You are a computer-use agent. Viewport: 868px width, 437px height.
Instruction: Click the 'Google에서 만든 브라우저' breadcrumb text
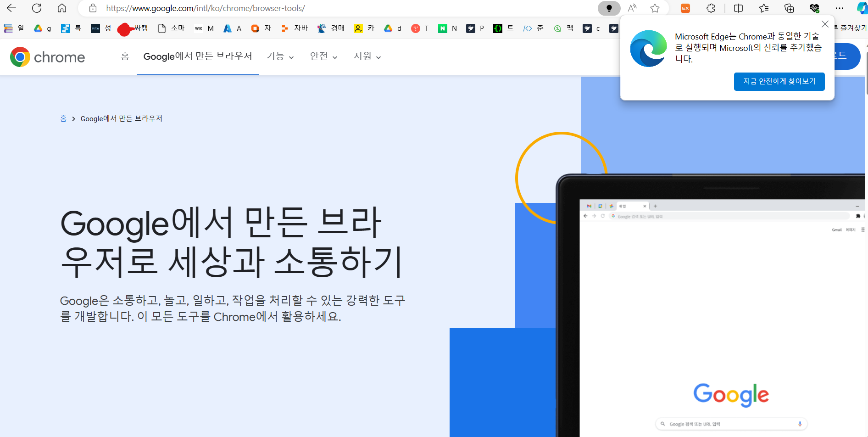pyautogui.click(x=122, y=118)
